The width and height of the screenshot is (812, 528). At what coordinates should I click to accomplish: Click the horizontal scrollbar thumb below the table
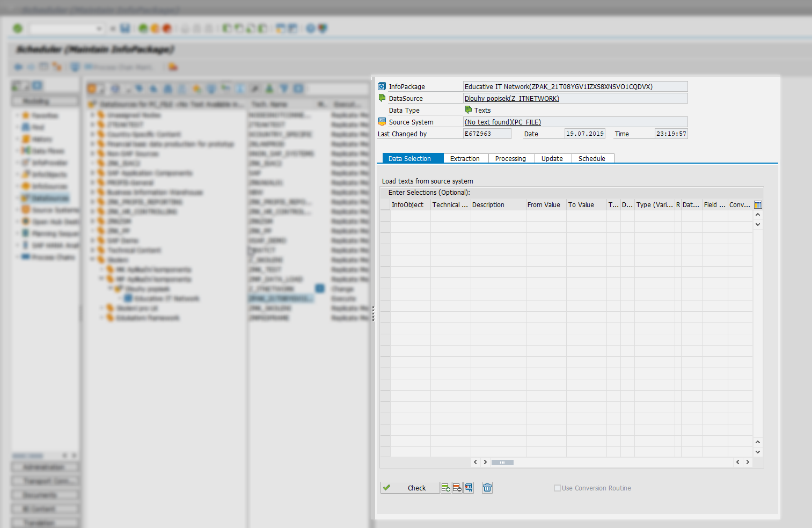click(502, 462)
